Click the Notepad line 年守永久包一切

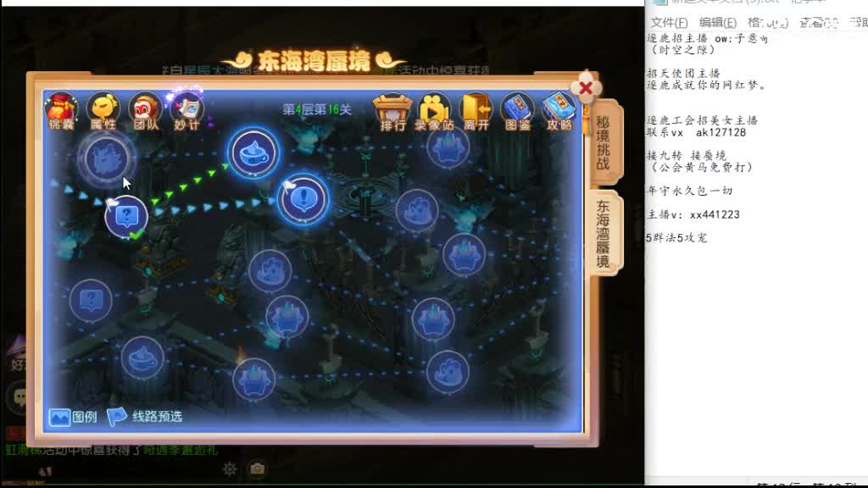[x=689, y=191]
